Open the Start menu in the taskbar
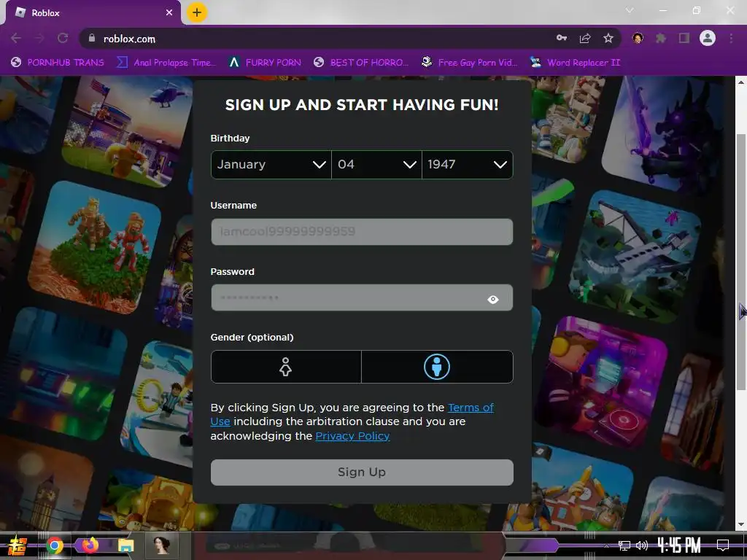Viewport: 747px width, 560px height. (16, 545)
